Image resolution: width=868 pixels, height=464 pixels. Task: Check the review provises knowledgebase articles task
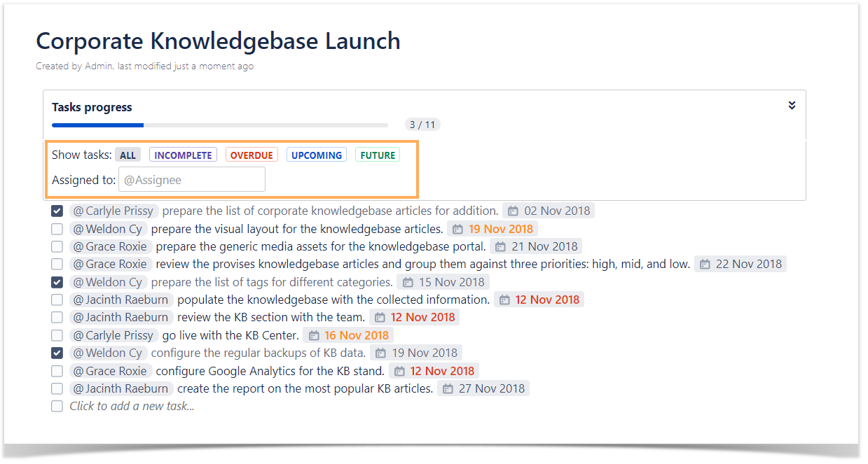(57, 264)
